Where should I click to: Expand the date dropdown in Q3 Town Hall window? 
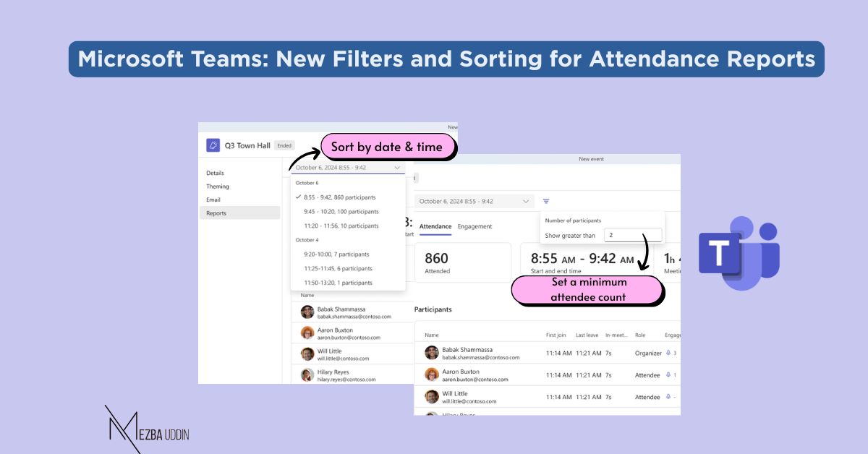point(348,167)
